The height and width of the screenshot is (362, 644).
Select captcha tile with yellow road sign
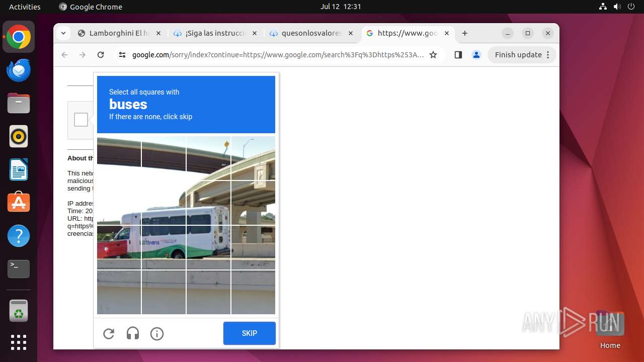click(208, 158)
